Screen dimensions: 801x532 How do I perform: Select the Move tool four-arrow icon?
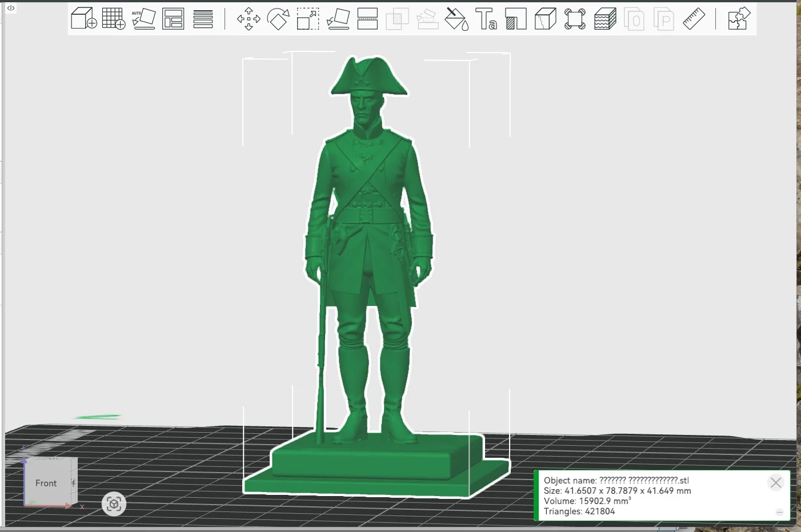(x=249, y=19)
